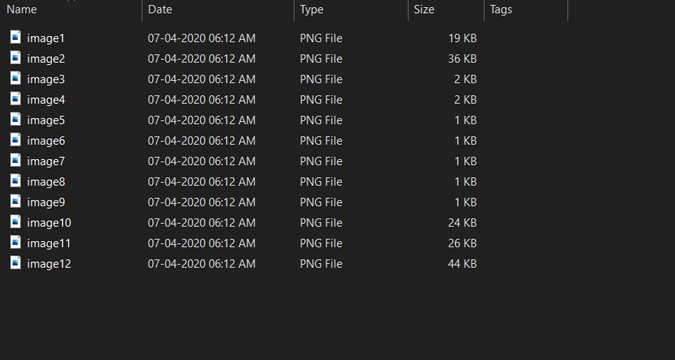The width and height of the screenshot is (675, 360).
Task: Click the image12 file icon
Action: pyautogui.click(x=15, y=263)
